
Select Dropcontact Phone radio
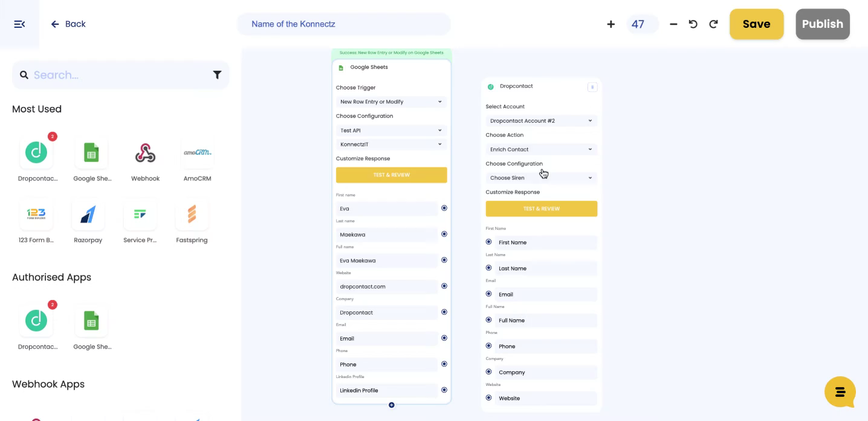[489, 346]
